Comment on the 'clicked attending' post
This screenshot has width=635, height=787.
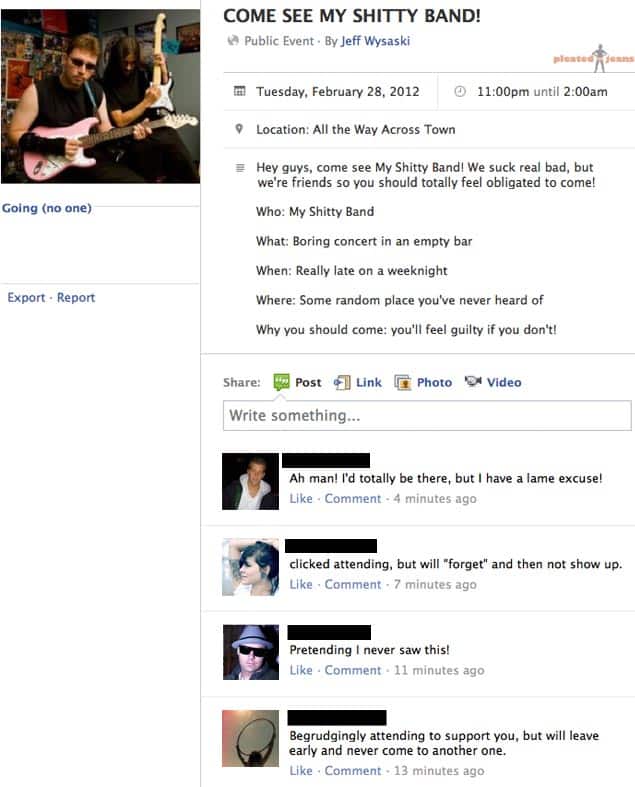point(353,585)
